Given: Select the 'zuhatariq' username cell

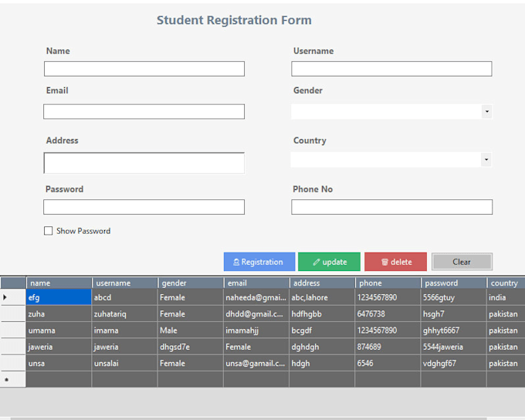Looking at the screenshot, I should 124,313.
